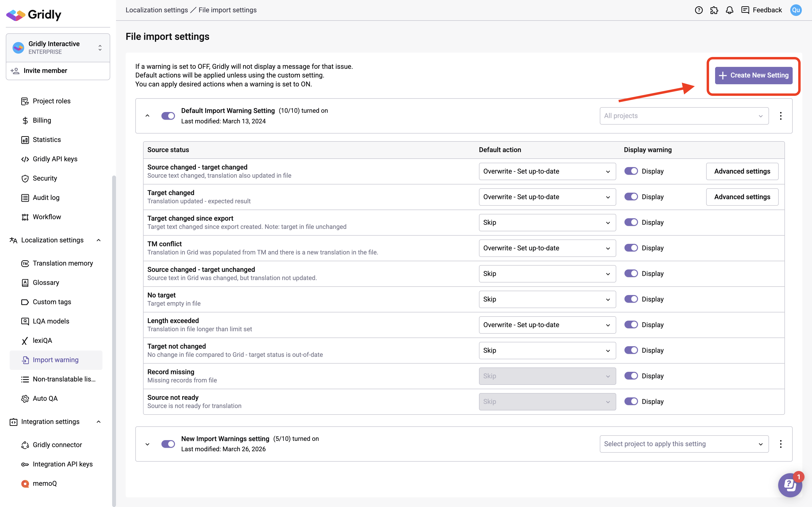Click the user avatar in top bar
The image size is (812, 507).
(796, 10)
